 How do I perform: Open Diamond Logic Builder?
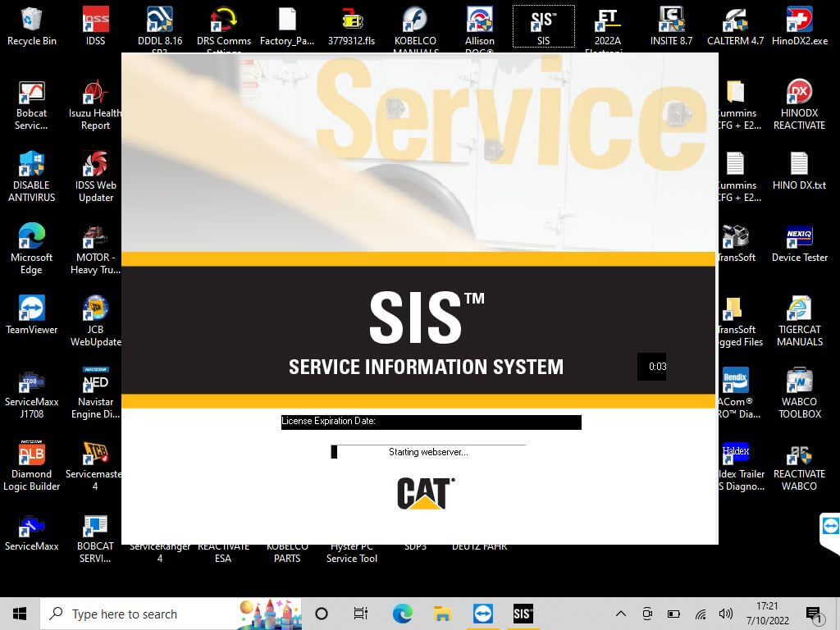pos(31,463)
